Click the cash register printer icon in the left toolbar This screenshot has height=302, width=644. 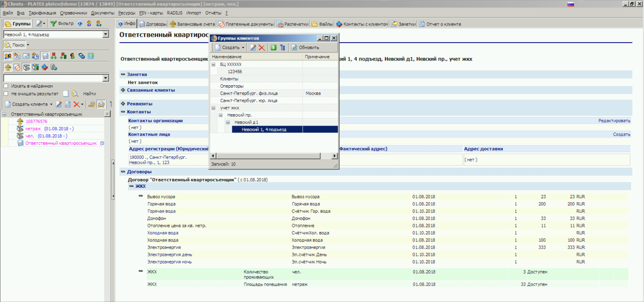point(26,67)
